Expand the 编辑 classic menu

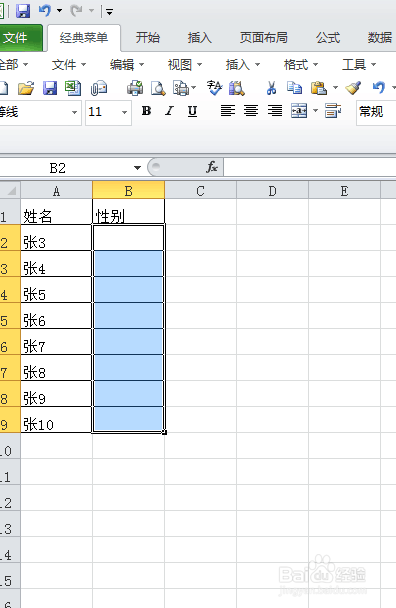(x=126, y=64)
